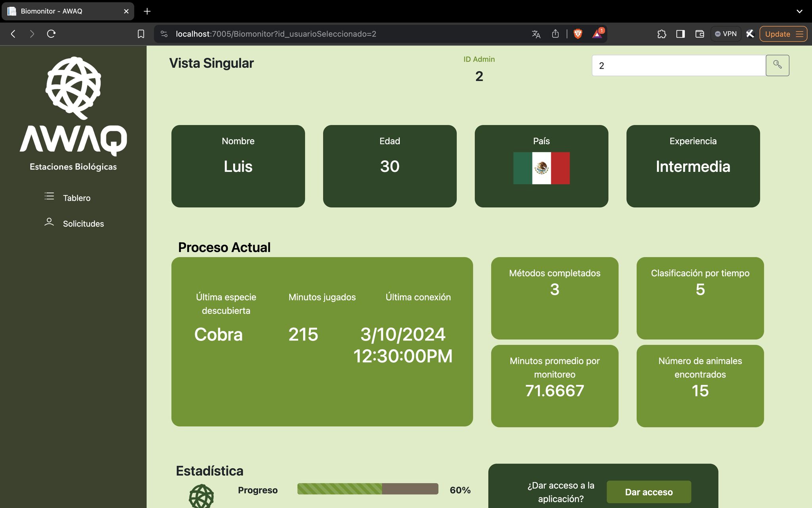Click the Experiencia card showing Intermedia
The height and width of the screenshot is (508, 812).
pyautogui.click(x=693, y=166)
